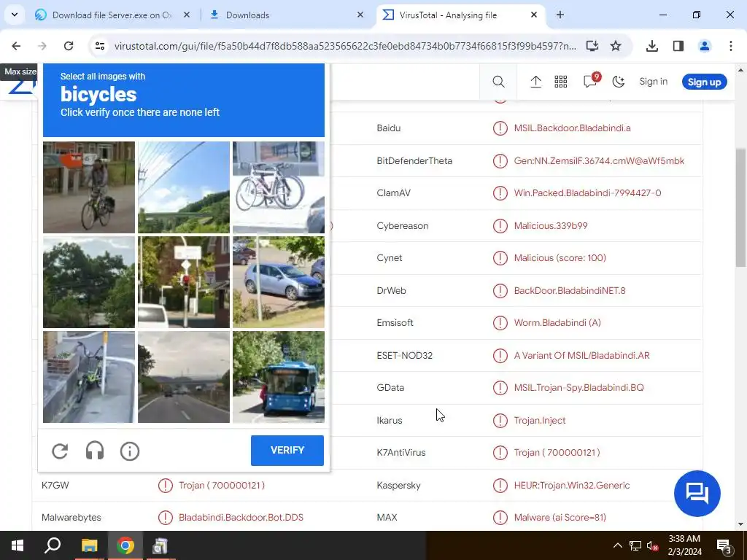Click the Sign up button
The width and height of the screenshot is (747, 560).
(x=704, y=82)
